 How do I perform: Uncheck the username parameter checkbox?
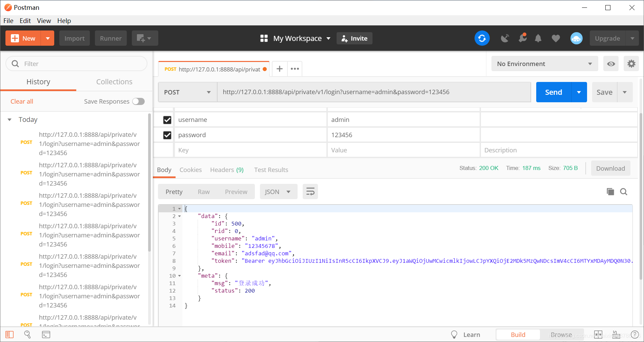coord(167,120)
